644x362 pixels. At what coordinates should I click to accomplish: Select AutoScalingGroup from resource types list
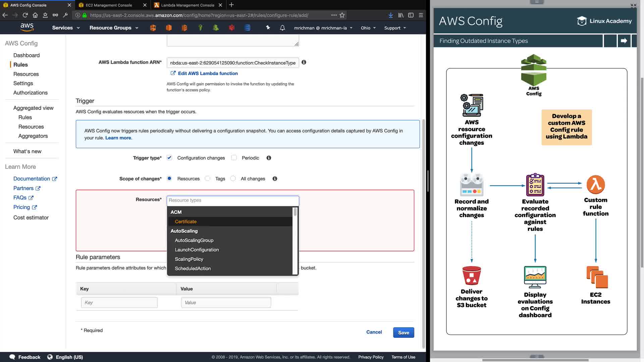(x=194, y=240)
